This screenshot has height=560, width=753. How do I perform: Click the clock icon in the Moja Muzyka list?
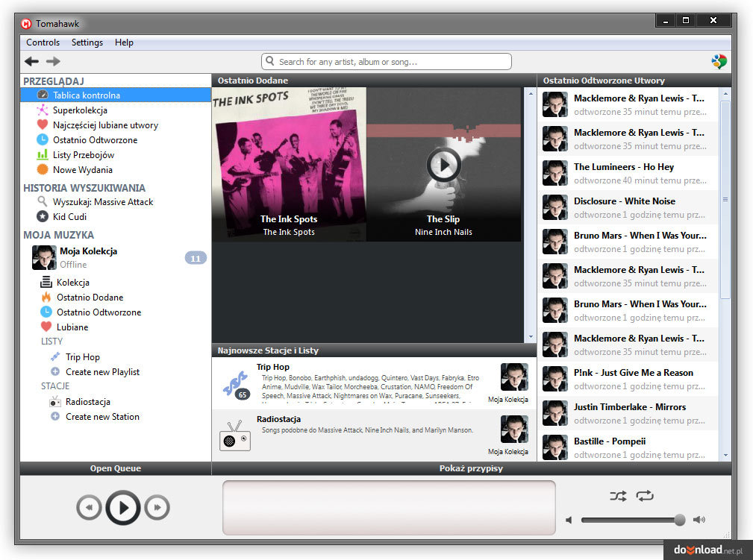(46, 312)
